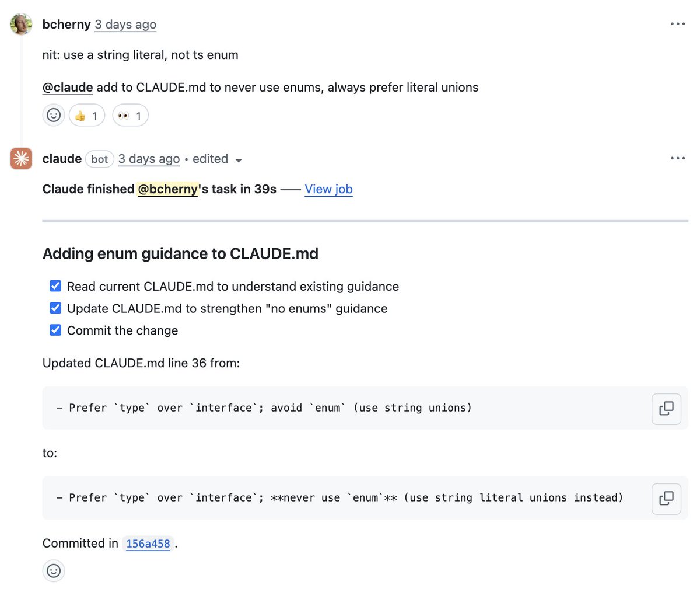Toggle the eyes emoji reaction
The height and width of the screenshot is (592, 700).
tap(130, 115)
